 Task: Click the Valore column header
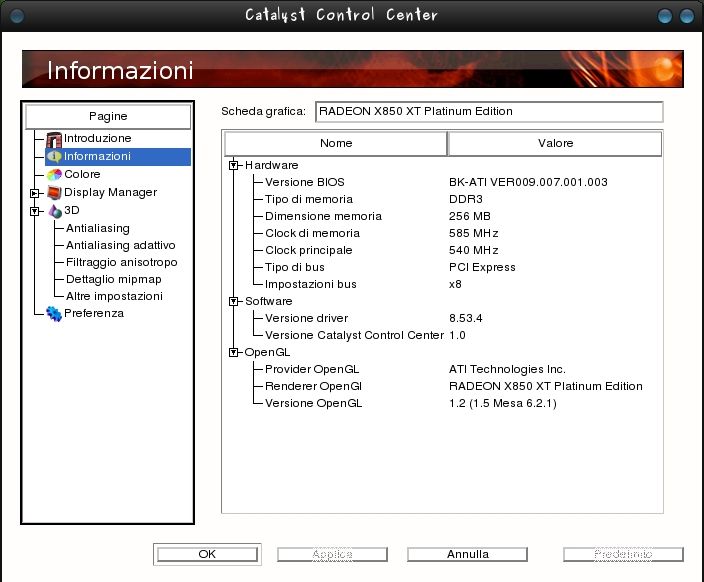[x=555, y=144]
